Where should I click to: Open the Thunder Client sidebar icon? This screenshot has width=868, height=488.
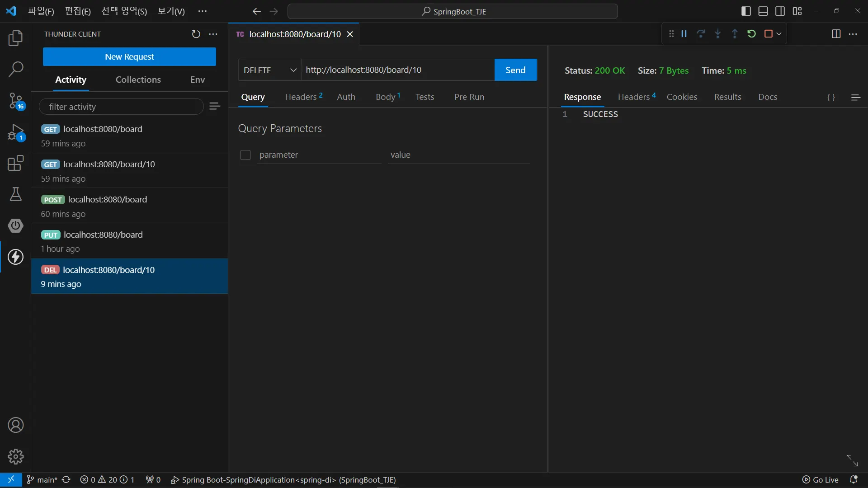(15, 257)
